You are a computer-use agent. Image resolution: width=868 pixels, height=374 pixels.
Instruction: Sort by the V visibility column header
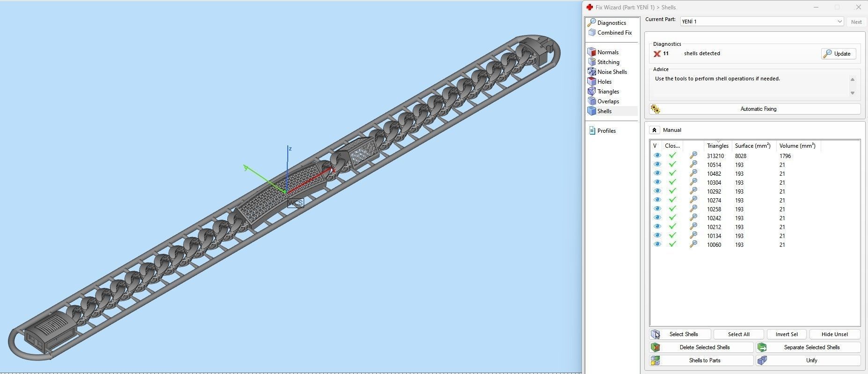coord(656,146)
